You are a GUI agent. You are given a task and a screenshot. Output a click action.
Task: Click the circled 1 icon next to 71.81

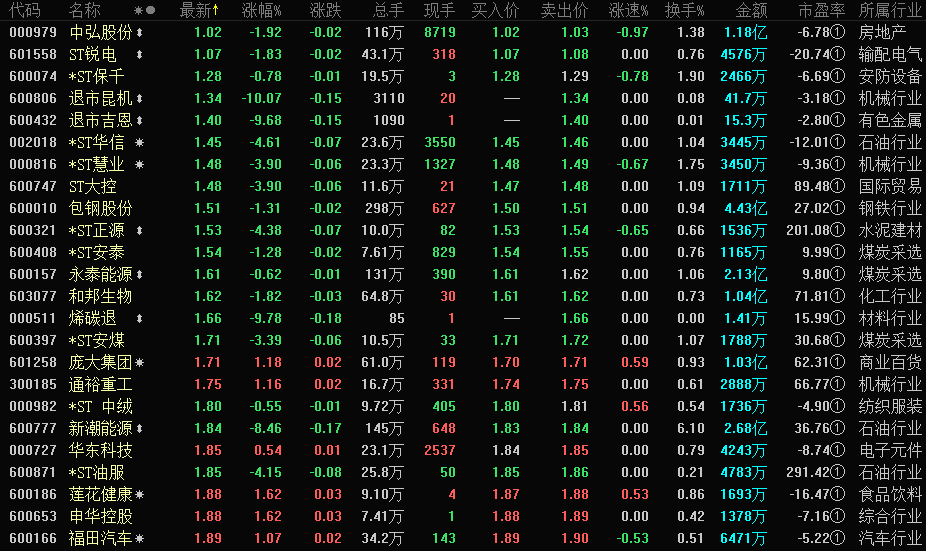point(838,296)
